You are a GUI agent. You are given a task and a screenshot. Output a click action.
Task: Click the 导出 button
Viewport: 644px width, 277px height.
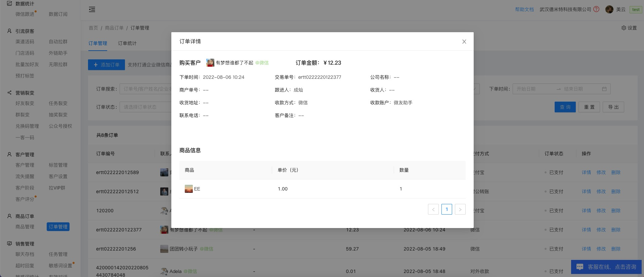point(613,107)
